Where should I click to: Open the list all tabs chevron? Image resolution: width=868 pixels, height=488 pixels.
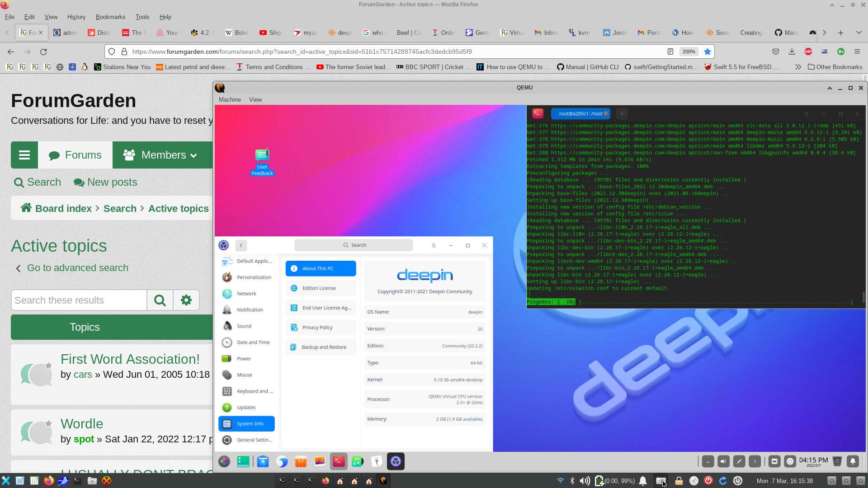pos(859,33)
